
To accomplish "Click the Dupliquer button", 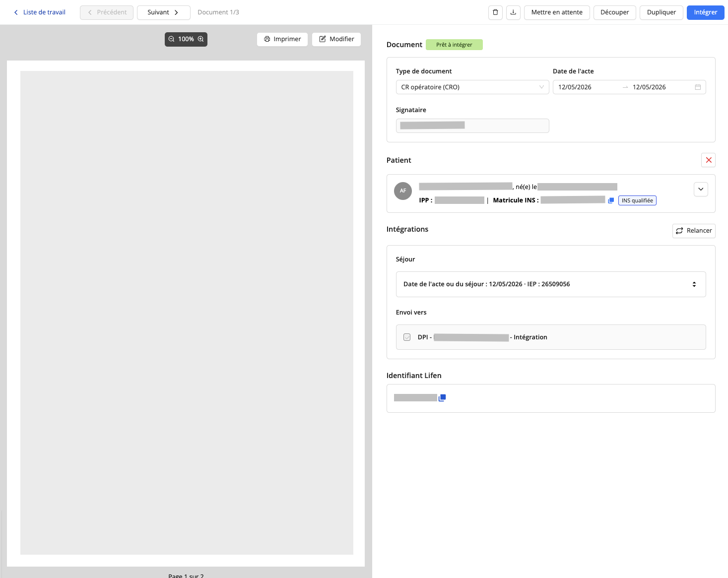I will pos(662,12).
